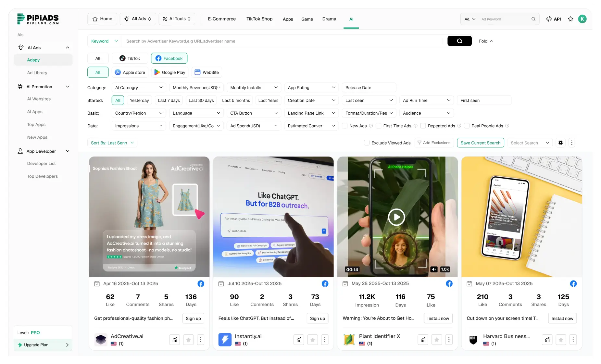Click the Save Current Search button
Screen dimensions: 601x364
click(x=480, y=143)
